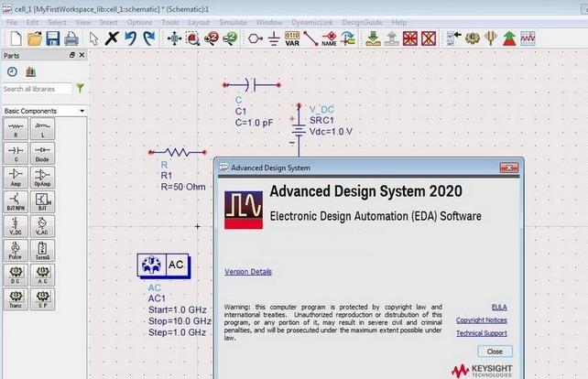Insert a pin port symbol

click(255, 38)
